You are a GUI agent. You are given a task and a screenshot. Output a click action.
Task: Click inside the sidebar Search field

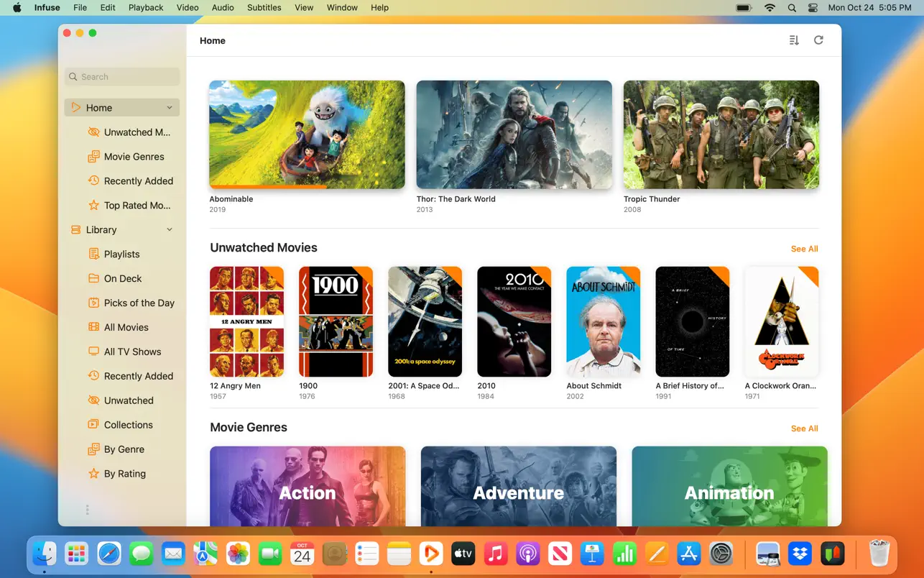point(121,76)
